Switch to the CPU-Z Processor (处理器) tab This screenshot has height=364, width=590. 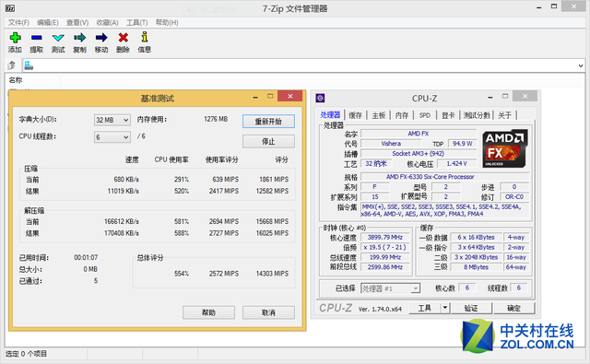[330, 115]
